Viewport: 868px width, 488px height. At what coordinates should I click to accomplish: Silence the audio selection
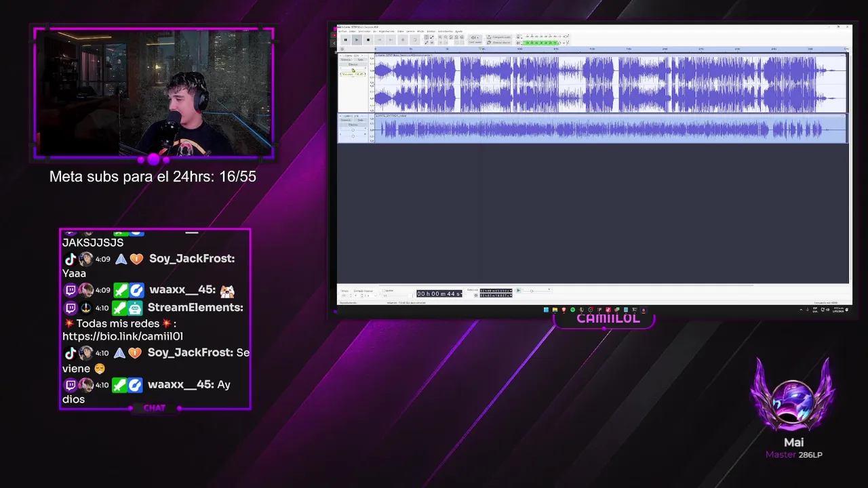[x=446, y=43]
